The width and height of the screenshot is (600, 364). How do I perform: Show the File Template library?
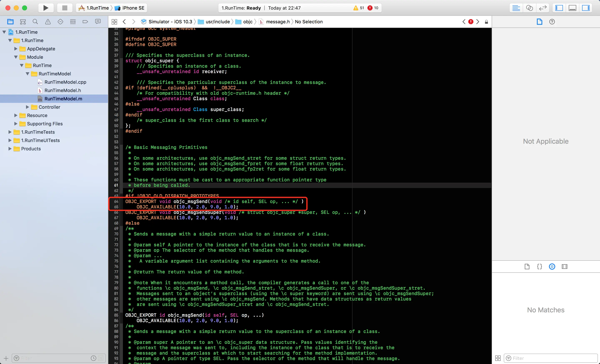pyautogui.click(x=527, y=266)
